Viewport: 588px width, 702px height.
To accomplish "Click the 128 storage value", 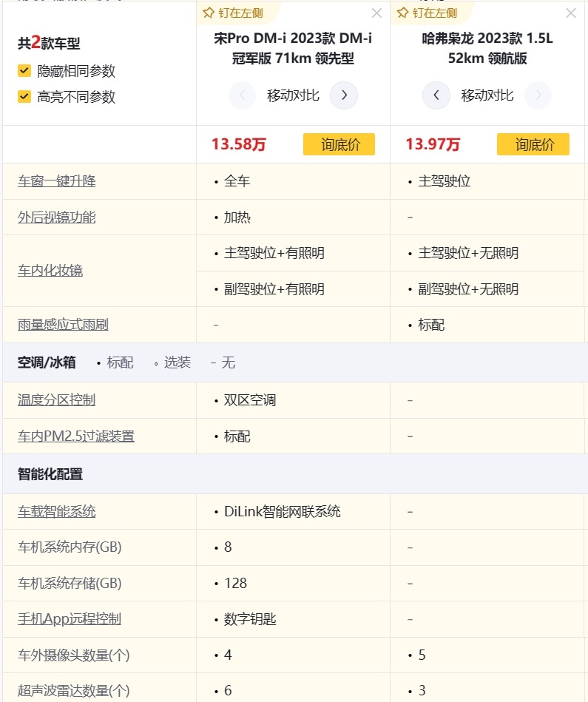I will [235, 583].
